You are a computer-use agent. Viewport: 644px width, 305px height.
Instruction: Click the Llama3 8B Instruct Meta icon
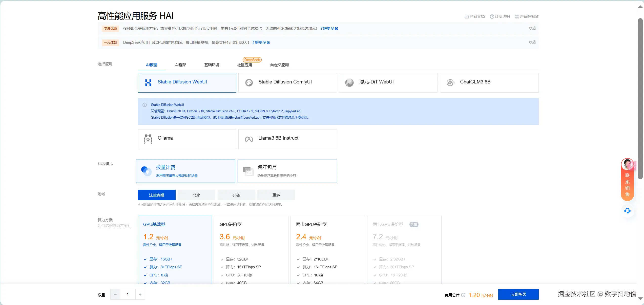click(x=249, y=139)
